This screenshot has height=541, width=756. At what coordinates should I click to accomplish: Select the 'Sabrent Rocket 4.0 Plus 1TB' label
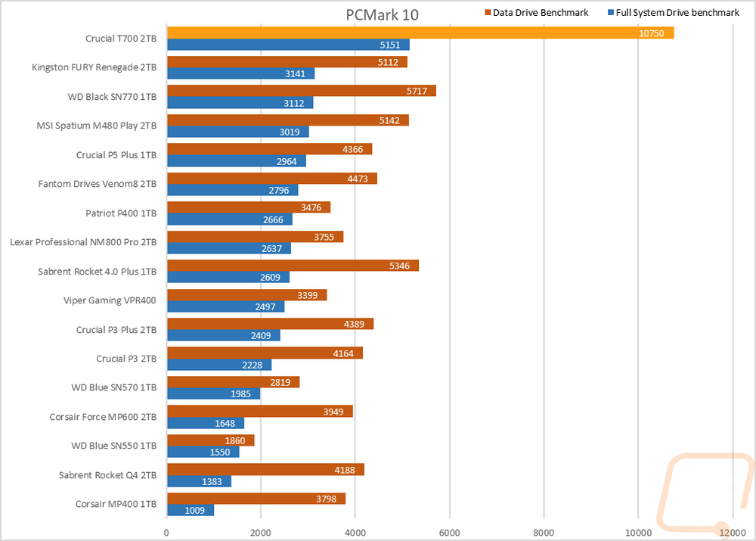[98, 272]
